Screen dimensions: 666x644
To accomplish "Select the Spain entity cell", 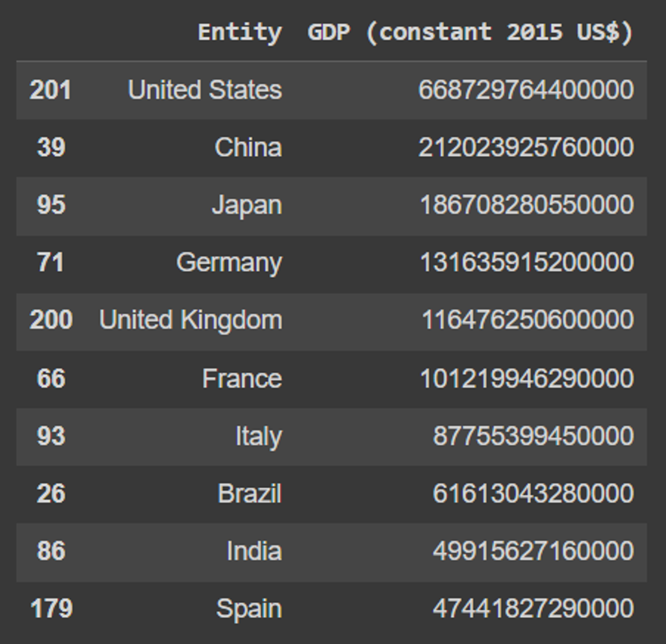I will click(249, 609).
